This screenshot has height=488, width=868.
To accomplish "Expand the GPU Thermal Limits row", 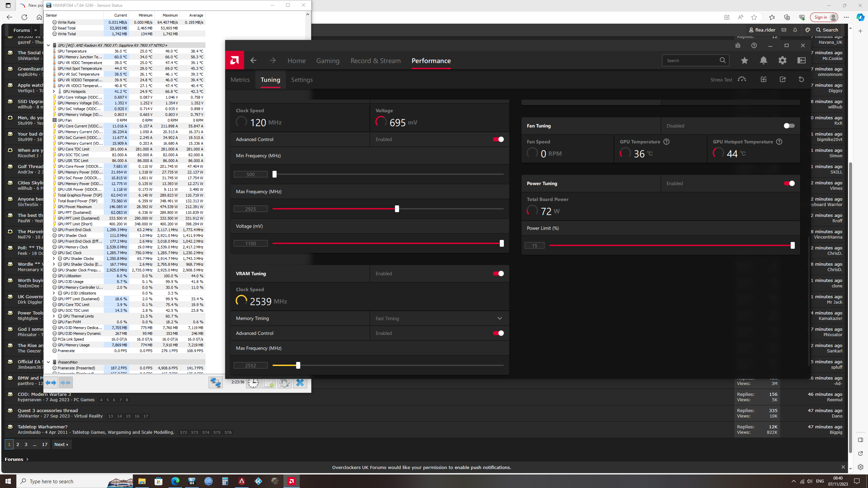I will point(54,316).
